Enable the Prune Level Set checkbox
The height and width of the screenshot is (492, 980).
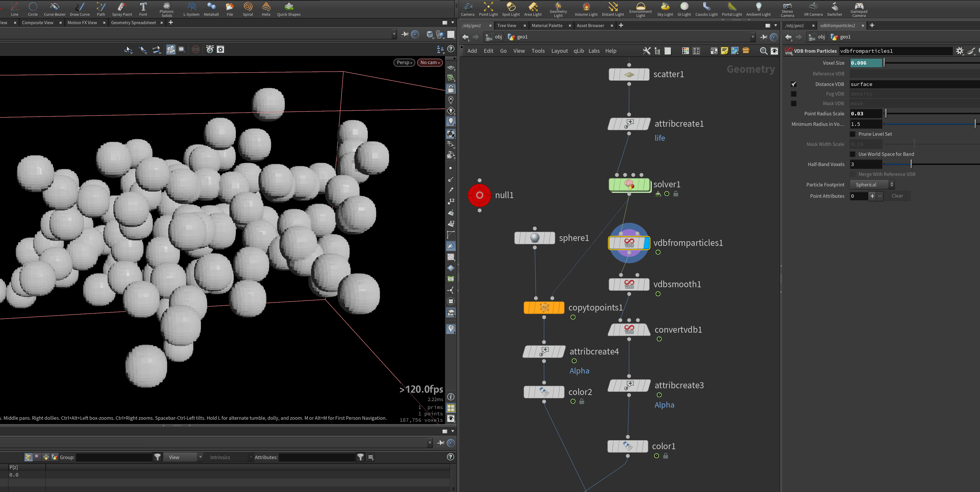(852, 134)
